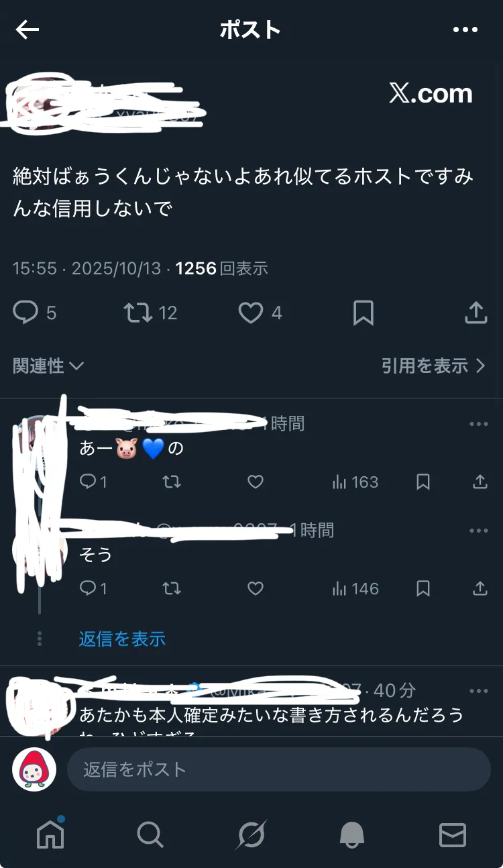Open the Messages envelope tab
Viewport: 503px width, 868px height.
click(x=452, y=834)
